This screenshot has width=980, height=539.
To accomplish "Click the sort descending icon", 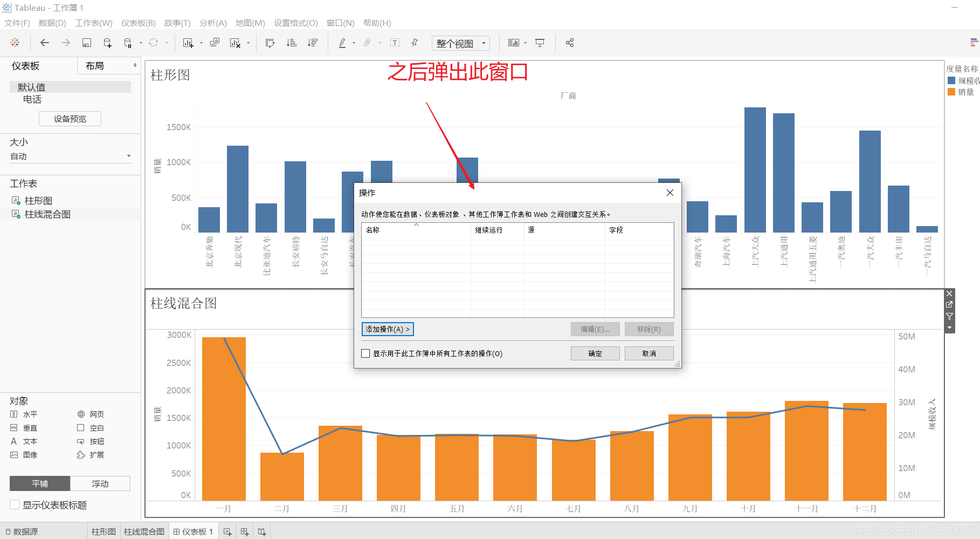I will 312,43.
